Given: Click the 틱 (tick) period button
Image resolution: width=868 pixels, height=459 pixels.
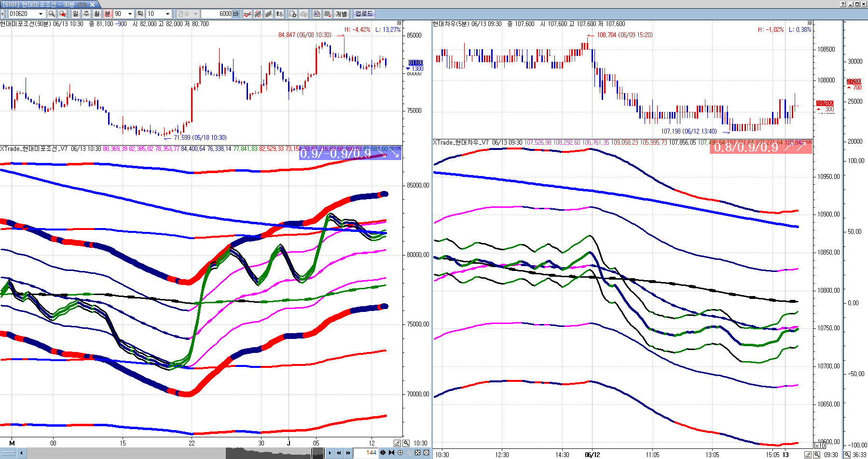Looking at the screenshot, I should [x=140, y=14].
